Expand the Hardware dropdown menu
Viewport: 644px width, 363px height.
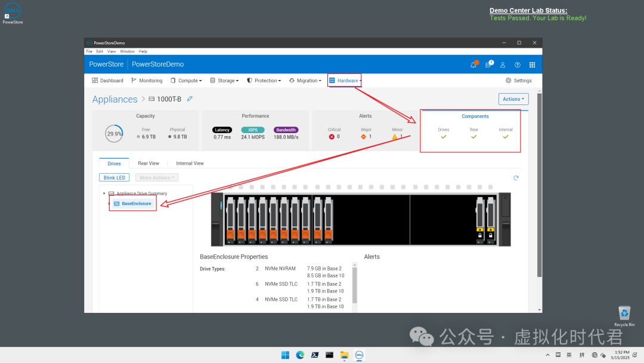coord(345,81)
